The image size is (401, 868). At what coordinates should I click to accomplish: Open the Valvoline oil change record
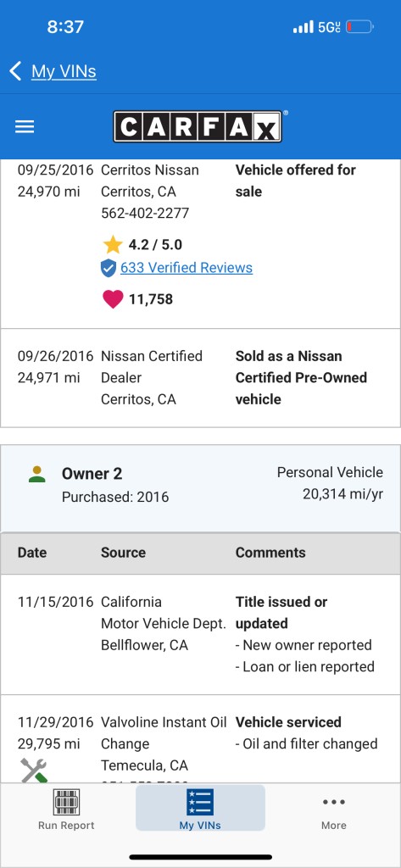coord(200,739)
